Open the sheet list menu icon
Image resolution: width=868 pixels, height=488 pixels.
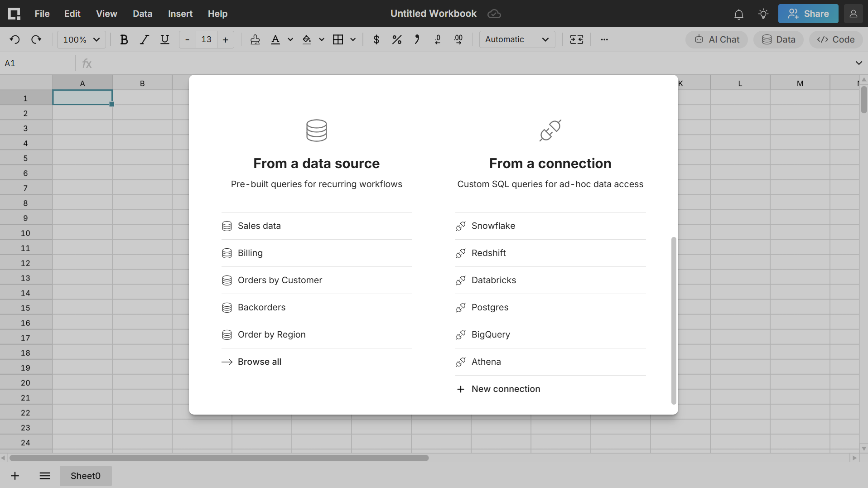click(44, 476)
